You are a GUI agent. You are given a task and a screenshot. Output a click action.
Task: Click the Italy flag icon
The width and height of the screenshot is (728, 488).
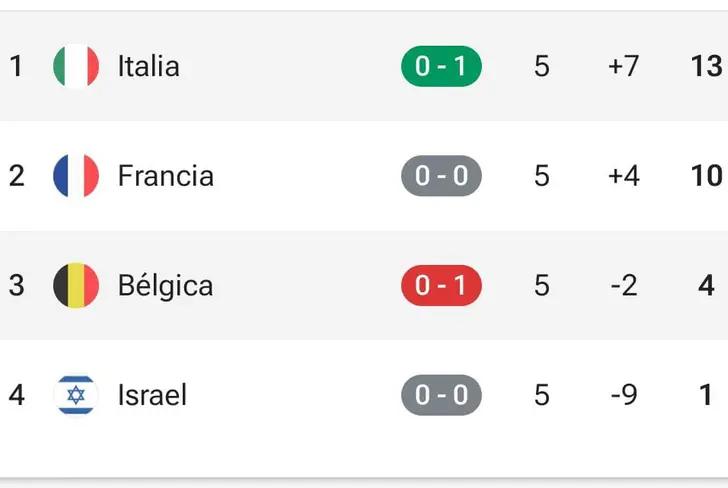(x=76, y=67)
